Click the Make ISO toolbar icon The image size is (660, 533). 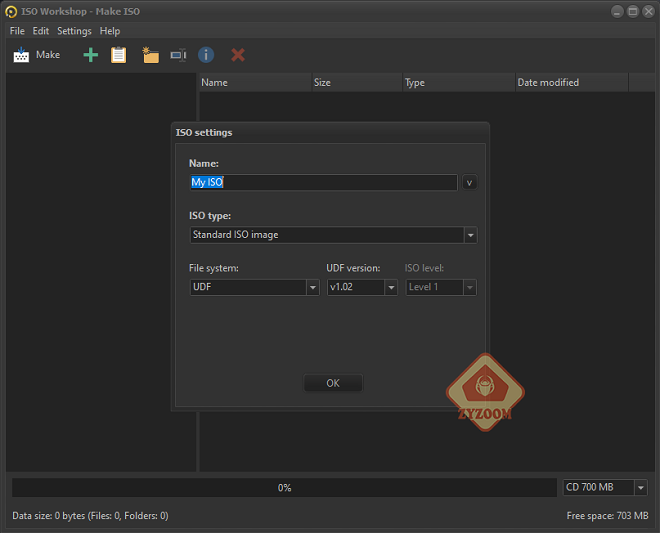coord(21,55)
